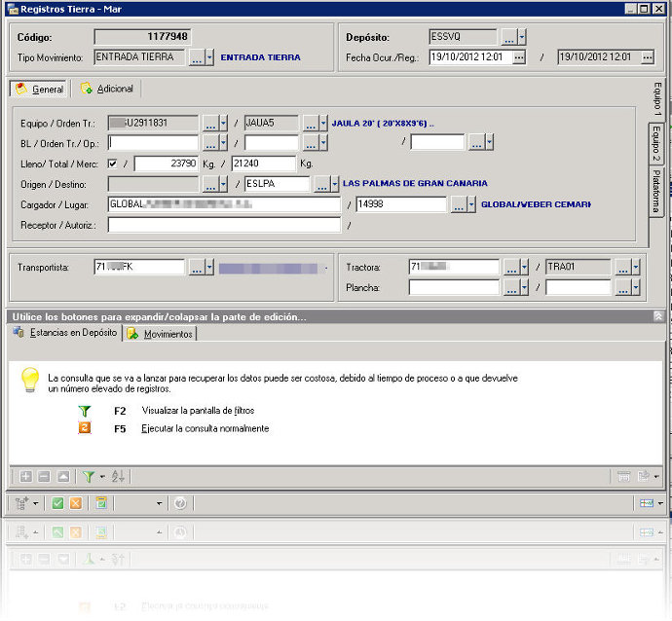Expand the Depósito dropdown arrow
The image size is (672, 621).
tap(522, 37)
